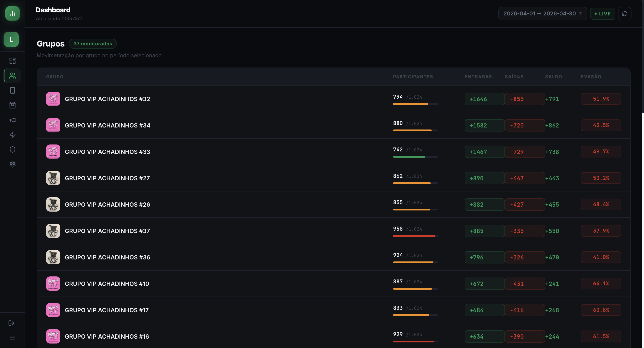Click the refresh icon button in header

pyautogui.click(x=625, y=13)
